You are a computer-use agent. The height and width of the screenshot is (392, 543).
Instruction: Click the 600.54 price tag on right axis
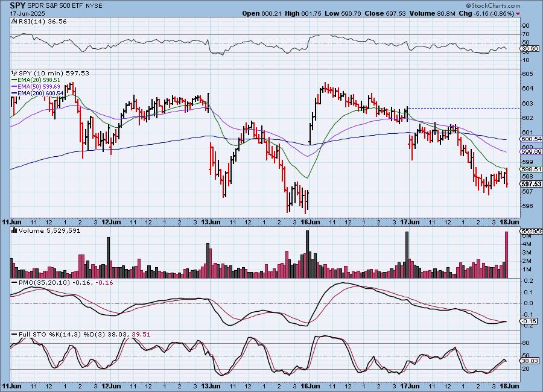[531, 139]
